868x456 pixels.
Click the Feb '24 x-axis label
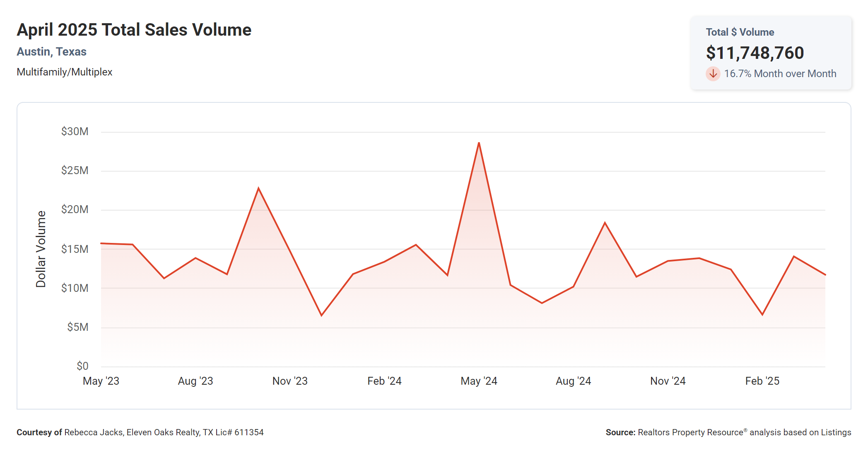coord(384,381)
